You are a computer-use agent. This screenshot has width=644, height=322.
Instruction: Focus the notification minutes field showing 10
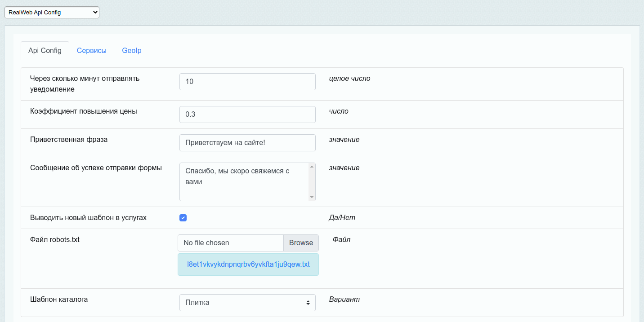pyautogui.click(x=247, y=82)
